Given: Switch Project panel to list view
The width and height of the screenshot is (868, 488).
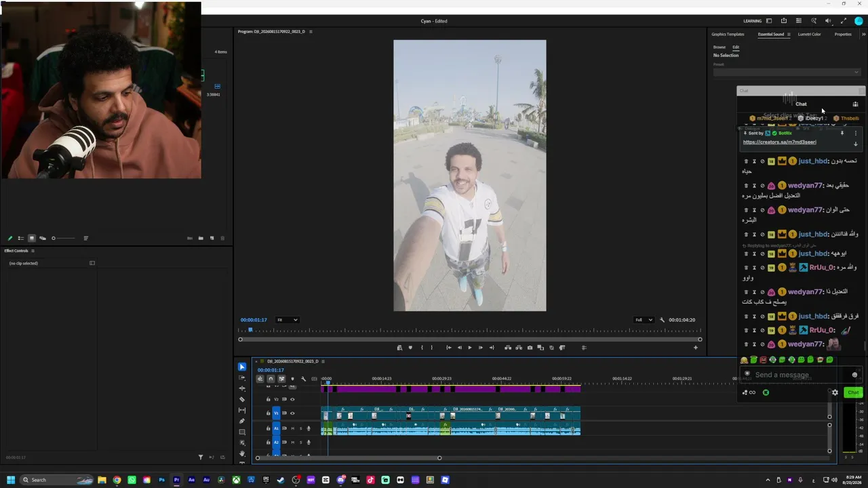Looking at the screenshot, I should coord(21,239).
